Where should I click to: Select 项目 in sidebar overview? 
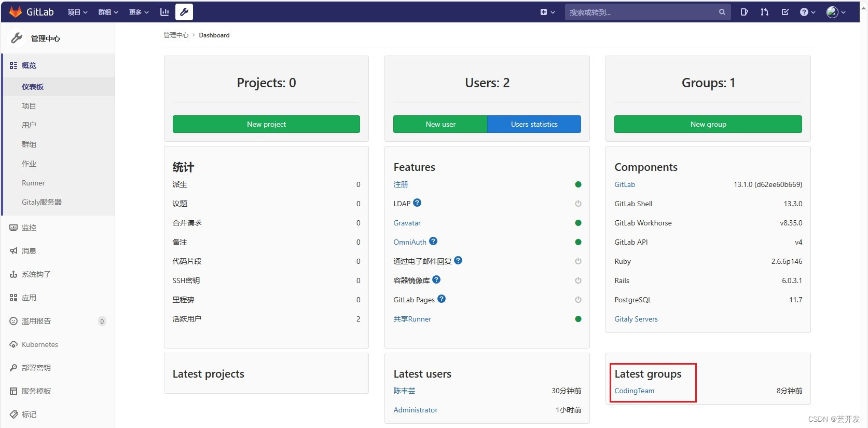click(58, 106)
